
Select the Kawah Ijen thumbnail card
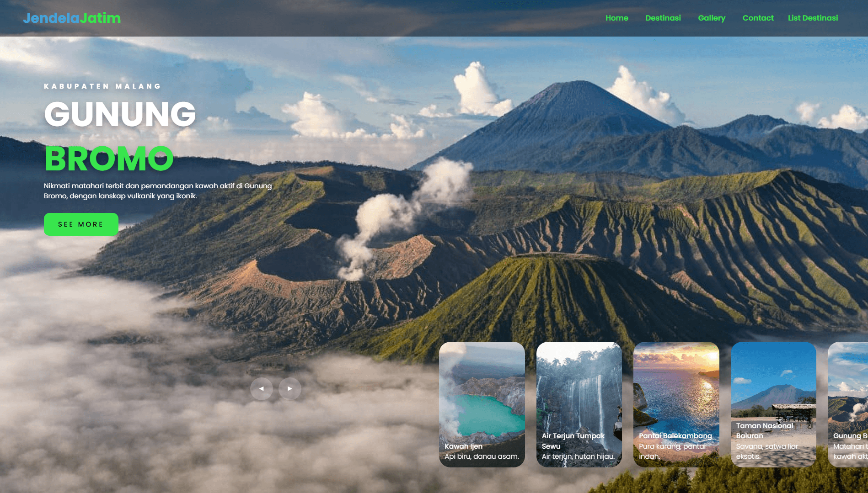pos(482,404)
